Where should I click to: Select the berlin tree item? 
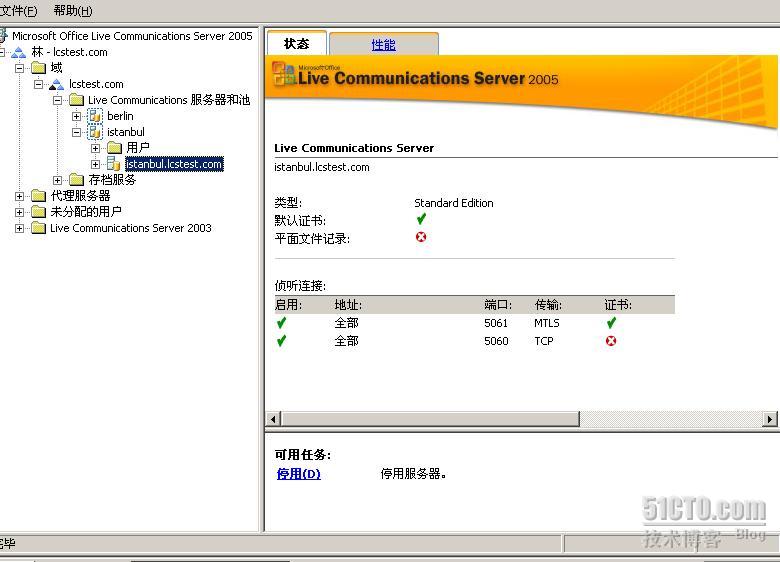pyautogui.click(x=120, y=116)
